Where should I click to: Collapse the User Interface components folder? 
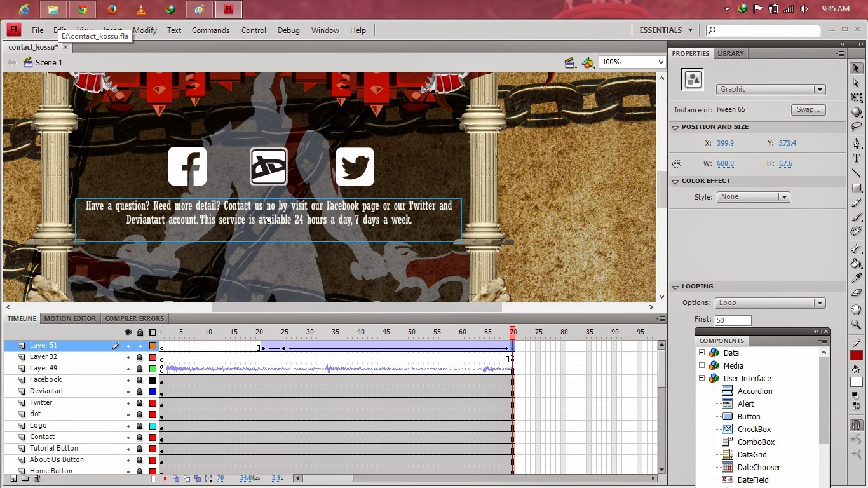702,379
